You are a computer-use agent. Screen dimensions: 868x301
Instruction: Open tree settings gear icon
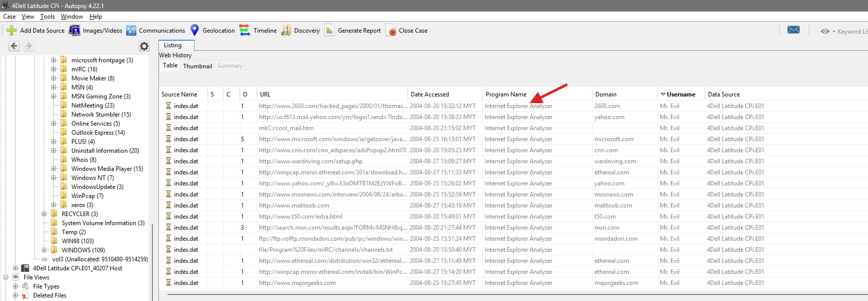[x=144, y=46]
